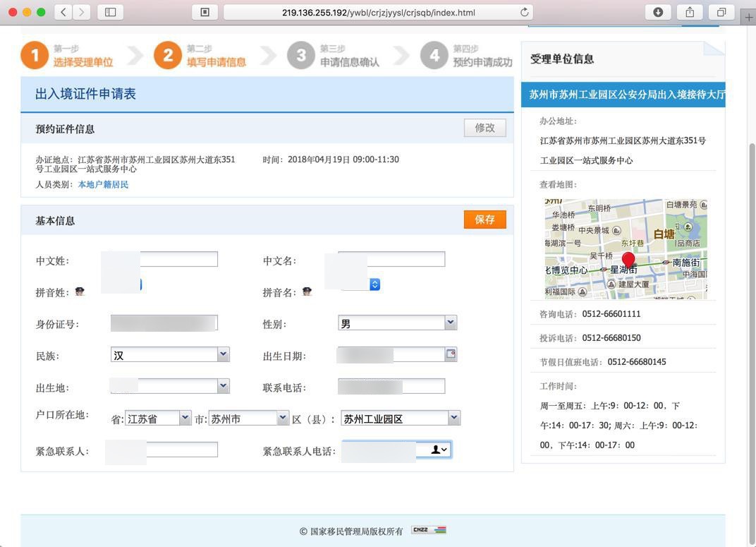The height and width of the screenshot is (547, 756).
Task: Open Reader view icon beside address bar
Action: coord(205,12)
